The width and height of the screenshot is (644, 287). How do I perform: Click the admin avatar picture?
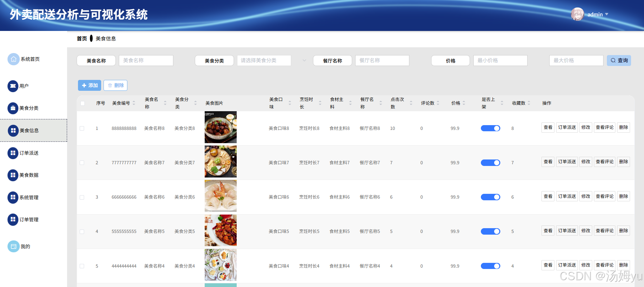577,14
